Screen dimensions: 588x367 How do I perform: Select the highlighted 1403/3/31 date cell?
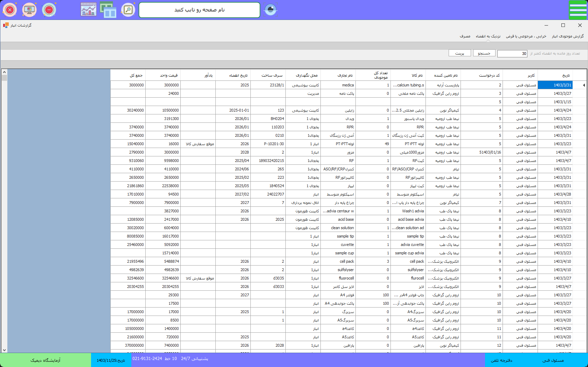tap(555, 85)
